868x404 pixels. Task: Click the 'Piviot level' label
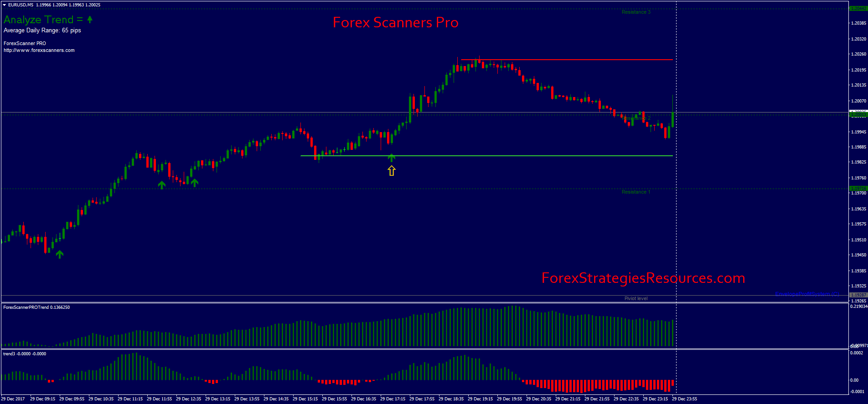coord(636,299)
